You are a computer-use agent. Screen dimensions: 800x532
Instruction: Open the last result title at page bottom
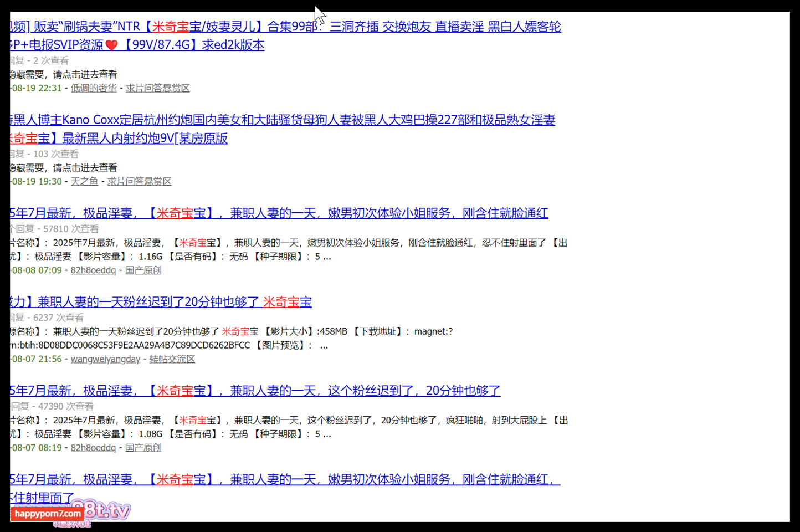(x=285, y=479)
